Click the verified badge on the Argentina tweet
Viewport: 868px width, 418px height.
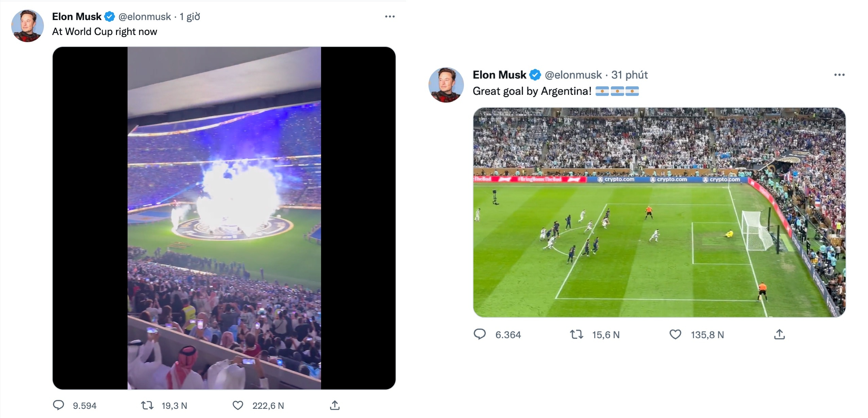(535, 74)
